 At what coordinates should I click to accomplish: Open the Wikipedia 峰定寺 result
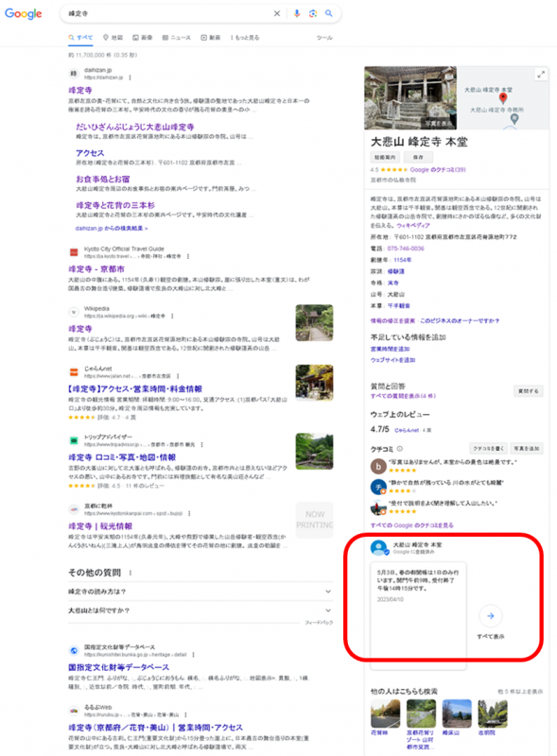[80, 329]
